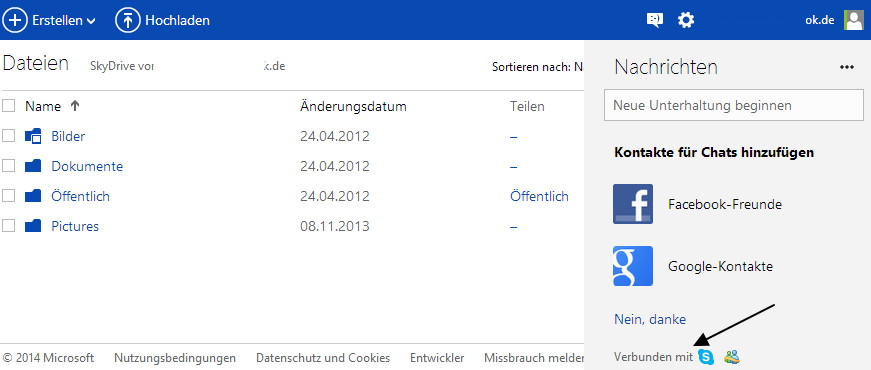
Task: Check the Bilder row checkbox
Action: coord(8,136)
